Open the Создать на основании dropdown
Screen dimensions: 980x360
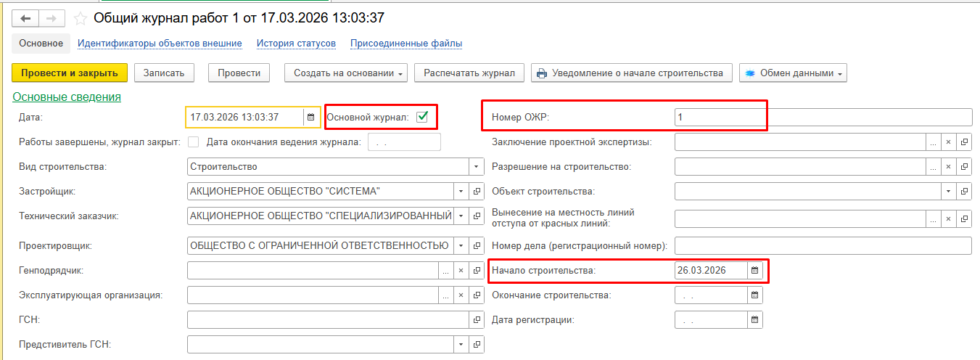[345, 73]
